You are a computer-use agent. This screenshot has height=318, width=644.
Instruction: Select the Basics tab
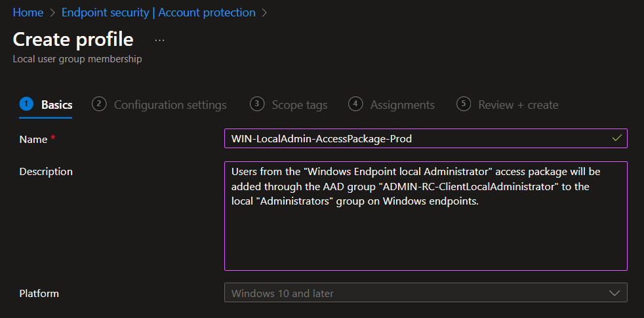tap(56, 105)
